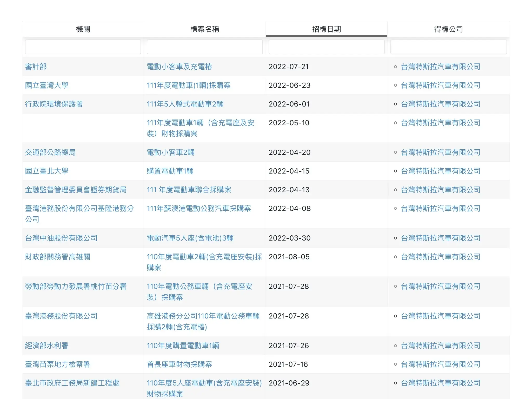This screenshot has height=399, width=532.
Task: Open the 經濟部水利署 agency link
Action: pos(47,346)
